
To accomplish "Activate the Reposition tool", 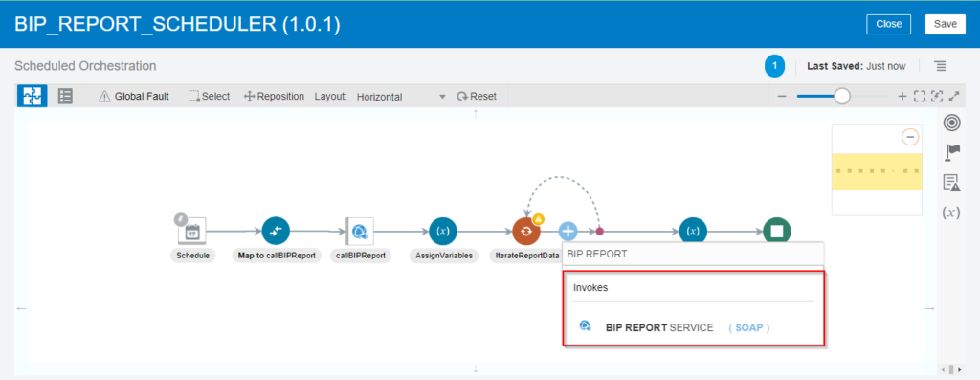I will pos(274,97).
